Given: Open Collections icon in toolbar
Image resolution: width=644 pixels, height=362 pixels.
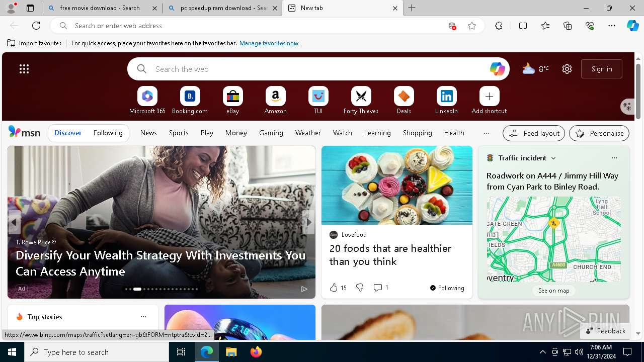Looking at the screenshot, I should pyautogui.click(x=568, y=26).
